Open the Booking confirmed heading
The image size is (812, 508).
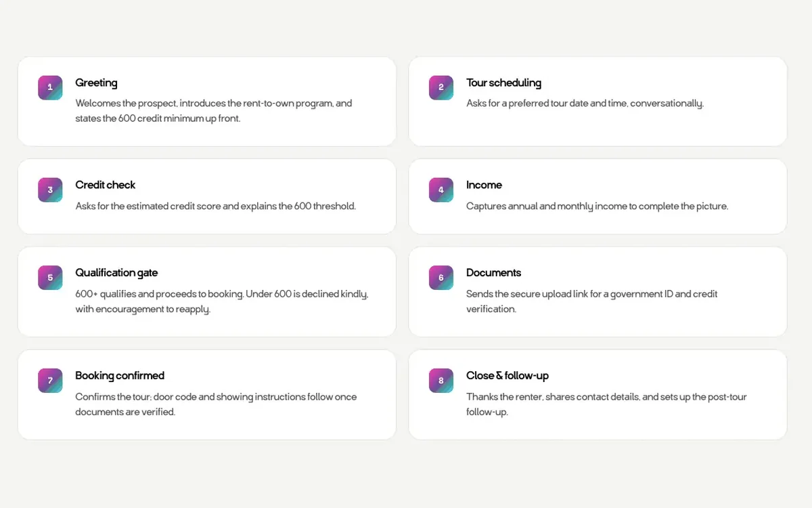point(120,375)
